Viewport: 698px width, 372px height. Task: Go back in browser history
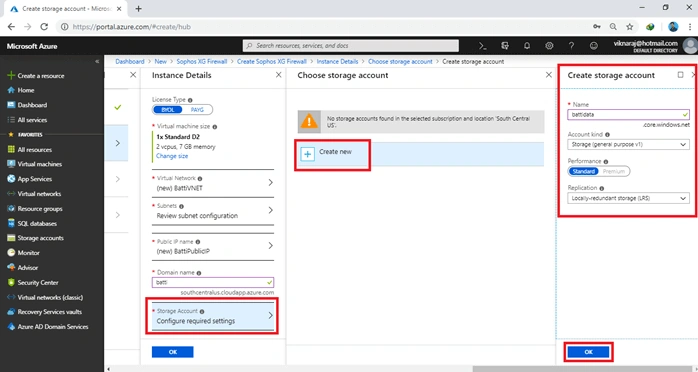point(12,27)
